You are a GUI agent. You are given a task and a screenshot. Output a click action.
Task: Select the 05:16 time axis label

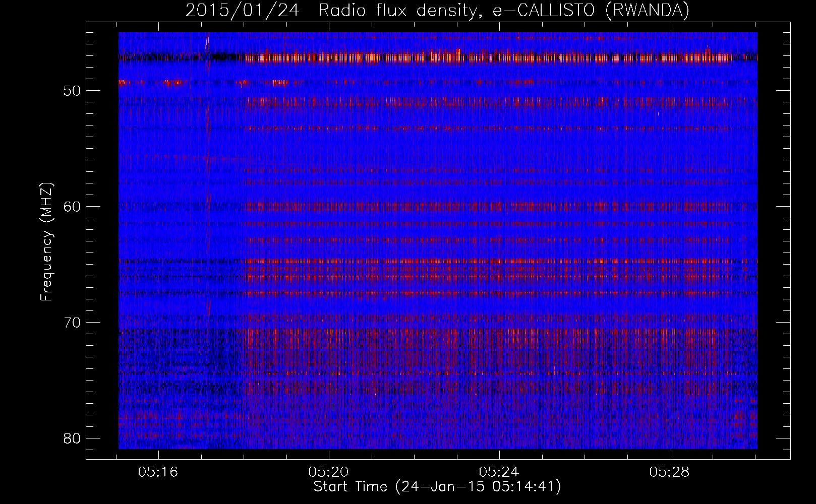(158, 472)
